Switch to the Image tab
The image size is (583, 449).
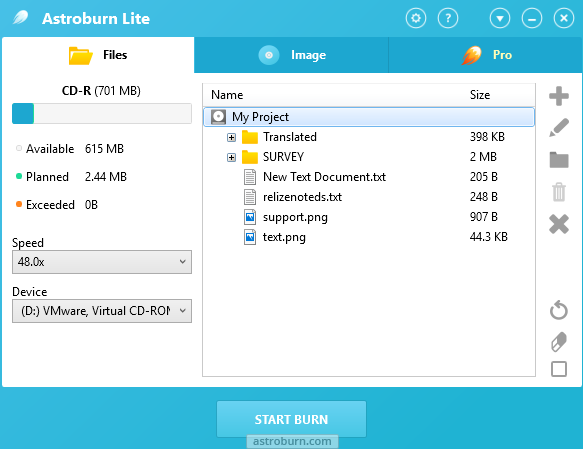[x=292, y=55]
